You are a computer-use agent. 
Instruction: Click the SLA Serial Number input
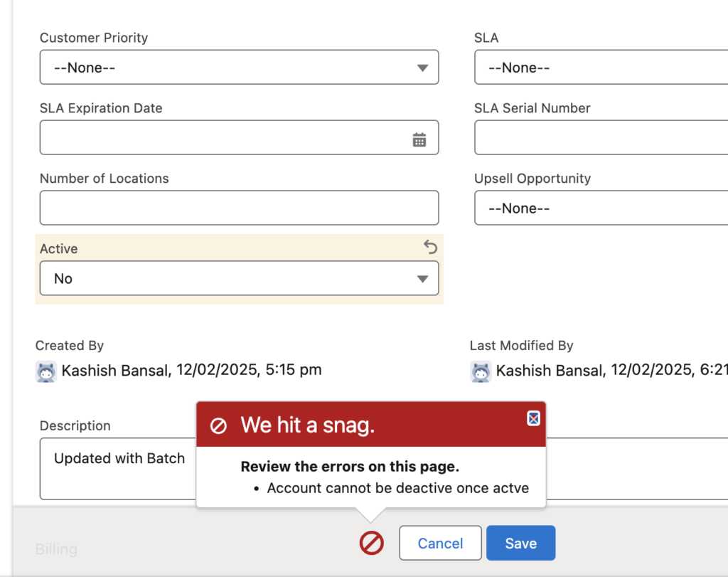601,138
